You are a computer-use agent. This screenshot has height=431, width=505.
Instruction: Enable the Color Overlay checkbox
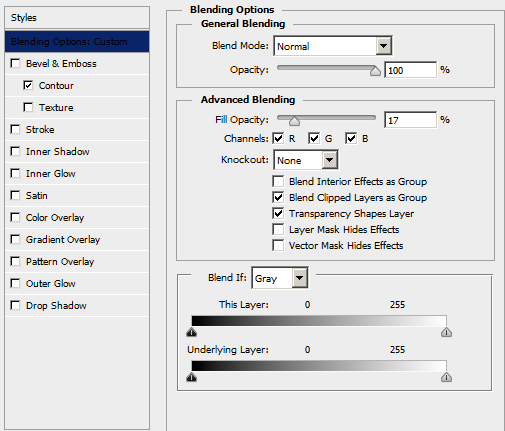(15, 217)
